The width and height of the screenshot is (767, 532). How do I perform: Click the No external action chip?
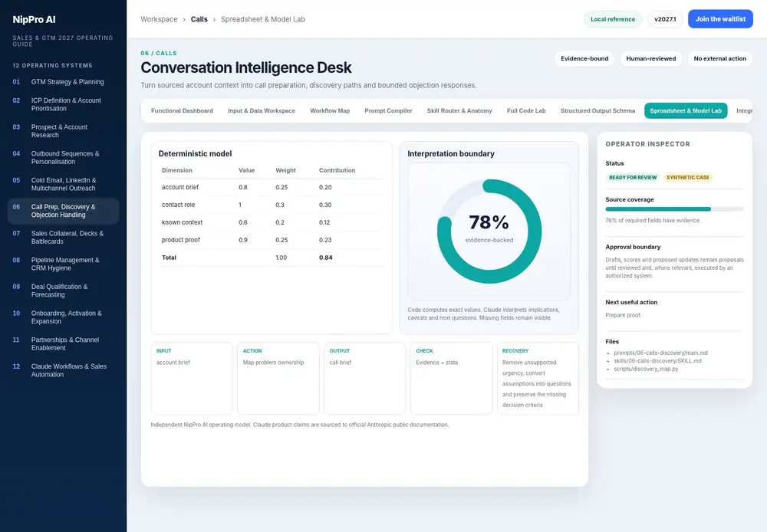click(x=719, y=58)
